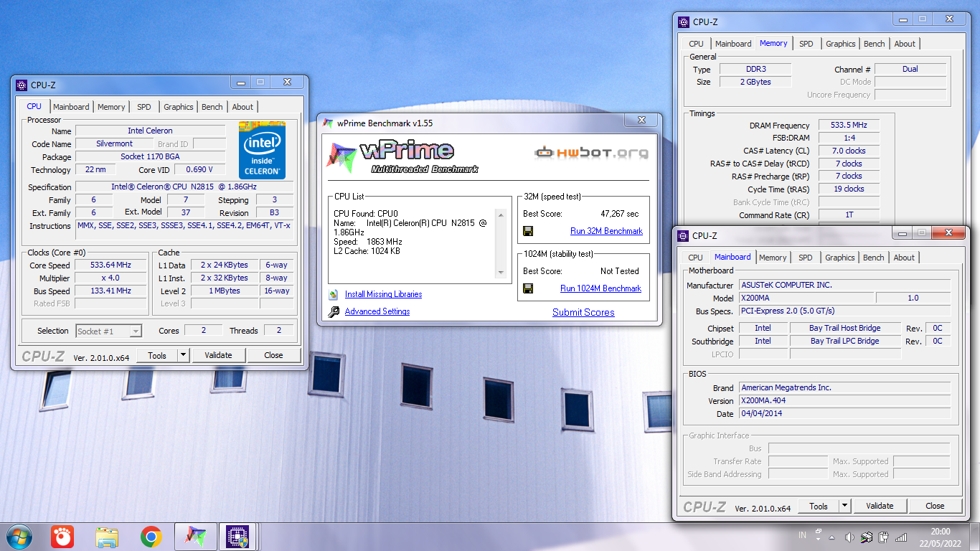Click the Intel inside Celeron badge
Image resolution: width=980 pixels, height=551 pixels.
pos(262,151)
